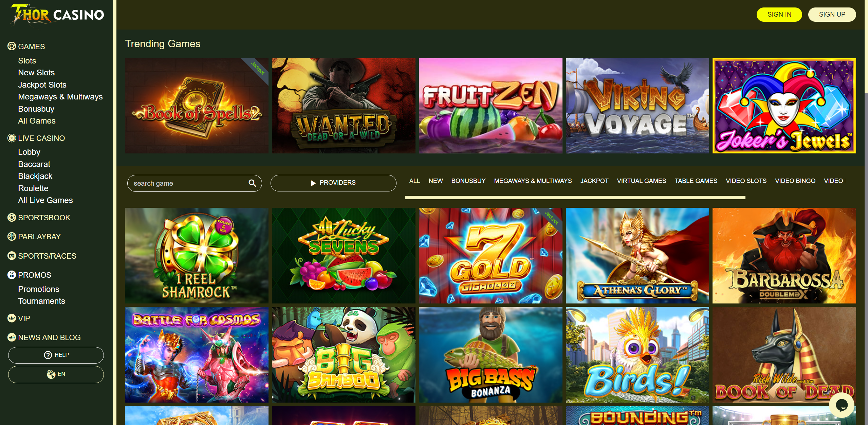Open Jackpot Slots in sidebar
Image resolution: width=868 pixels, height=425 pixels.
(42, 85)
